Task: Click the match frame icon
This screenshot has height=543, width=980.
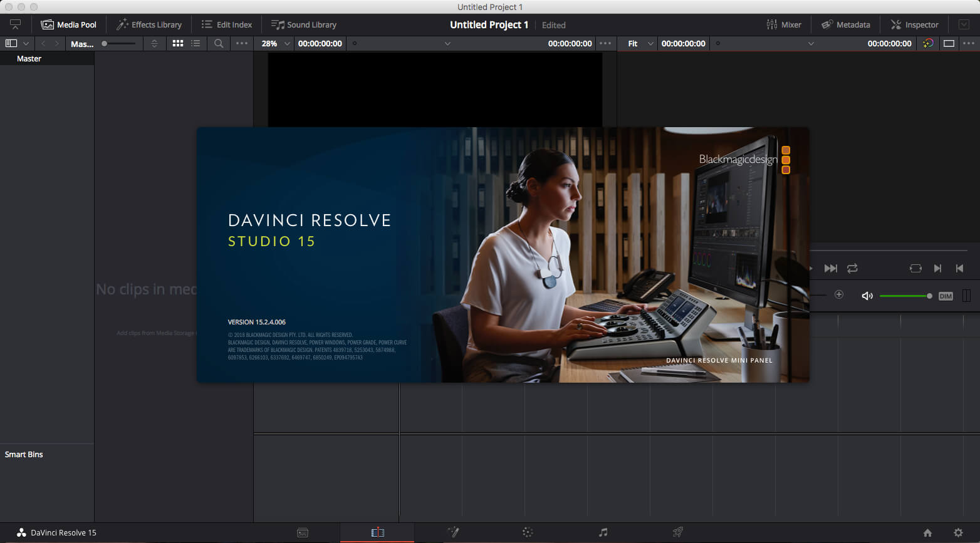Action: 915,269
